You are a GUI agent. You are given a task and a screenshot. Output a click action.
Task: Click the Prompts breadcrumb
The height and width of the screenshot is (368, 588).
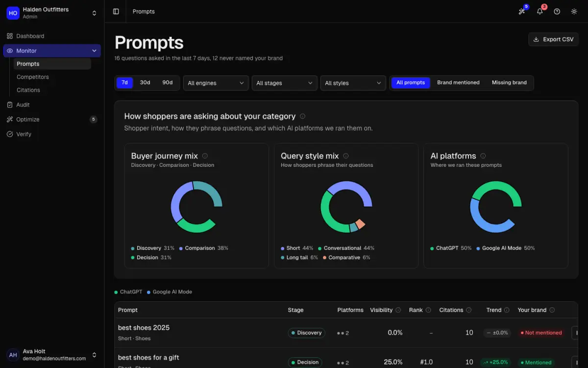click(144, 11)
